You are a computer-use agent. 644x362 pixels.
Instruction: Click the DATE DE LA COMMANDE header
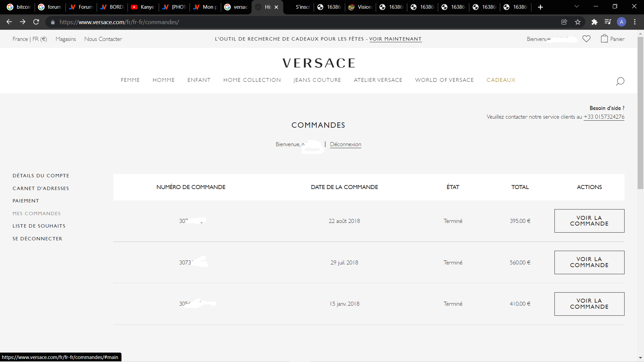[344, 187]
